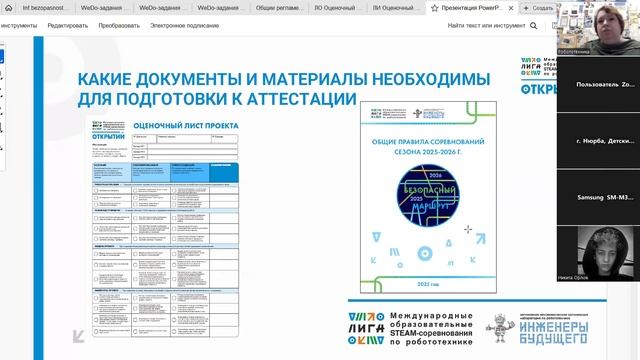Click the "ИНЖЕНЕРЫ БУДУЩЕГО" logo text
Image resolution: width=640 pixels, height=360 pixels.
pos(553,333)
